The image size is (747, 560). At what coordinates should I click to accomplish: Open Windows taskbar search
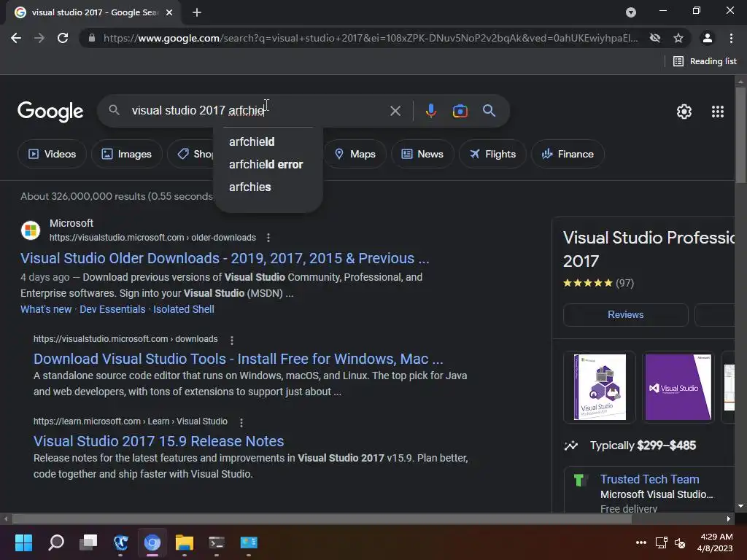pyautogui.click(x=56, y=542)
